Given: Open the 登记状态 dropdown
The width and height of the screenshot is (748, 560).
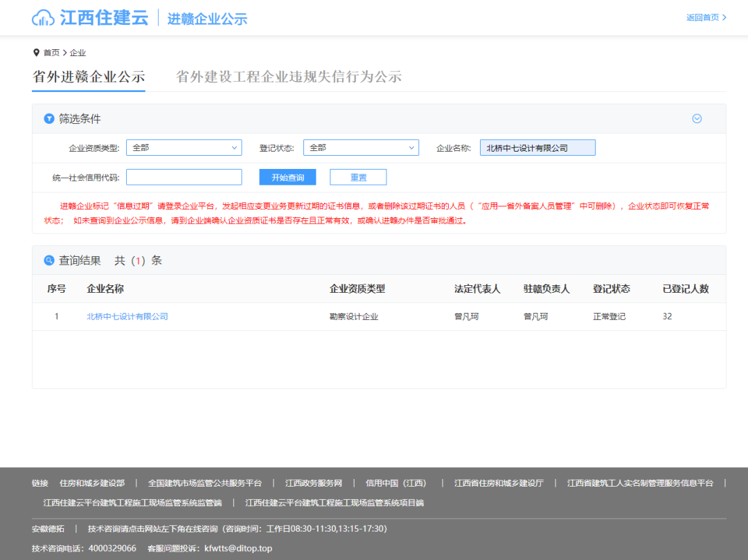Looking at the screenshot, I should pyautogui.click(x=361, y=147).
